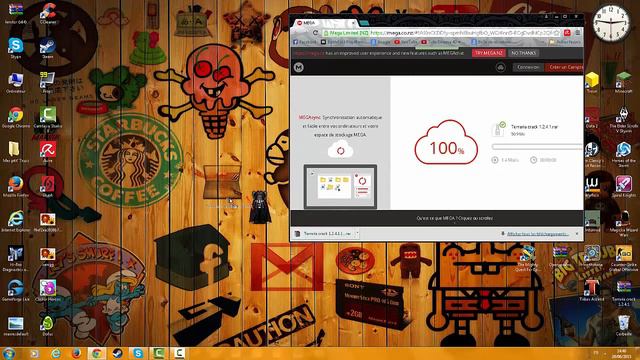Click the Steam icon in the taskbar
Image resolution: width=640 pixels, height=360 pixels.
118,353
